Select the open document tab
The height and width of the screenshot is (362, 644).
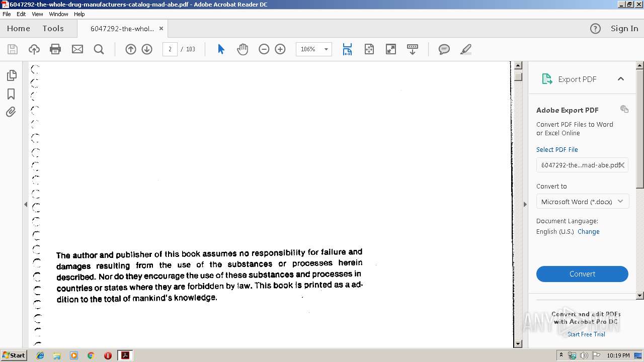122,29
